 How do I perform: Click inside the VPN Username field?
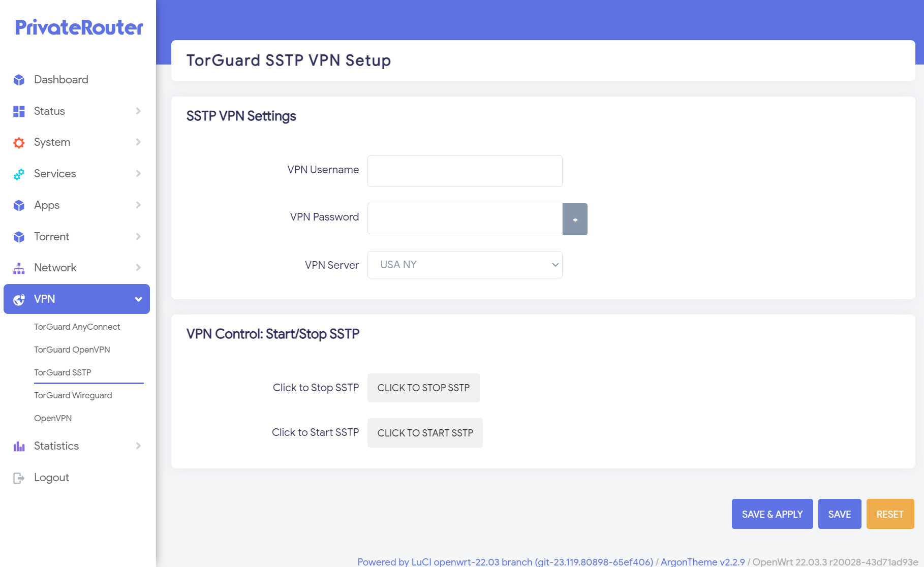pos(464,171)
